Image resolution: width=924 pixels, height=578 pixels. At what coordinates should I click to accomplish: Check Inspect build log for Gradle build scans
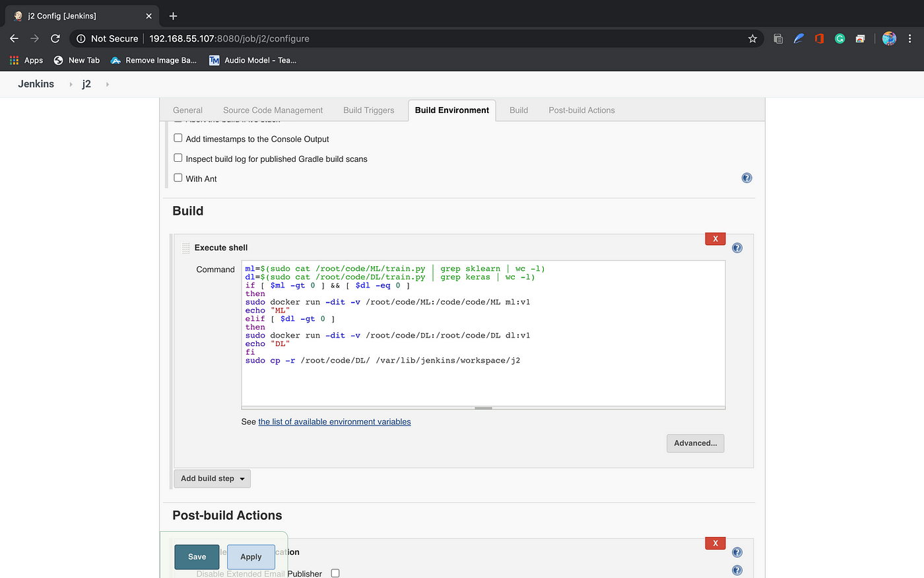(178, 158)
